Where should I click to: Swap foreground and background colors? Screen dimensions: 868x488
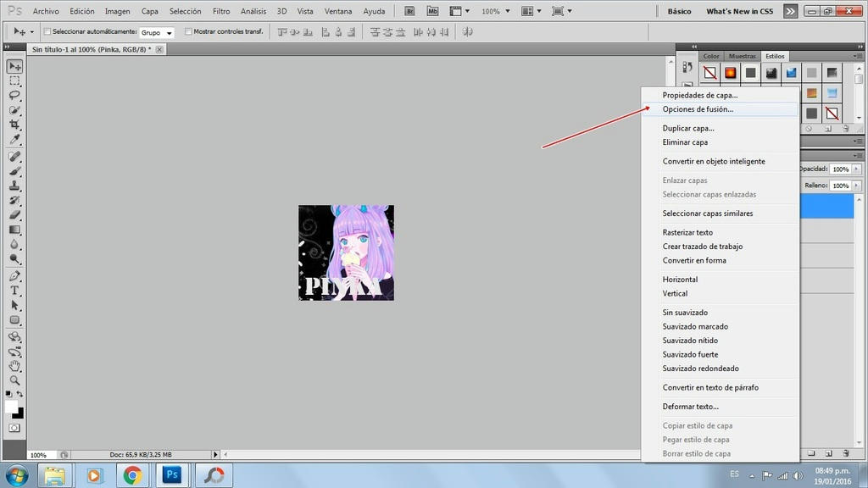(x=20, y=394)
